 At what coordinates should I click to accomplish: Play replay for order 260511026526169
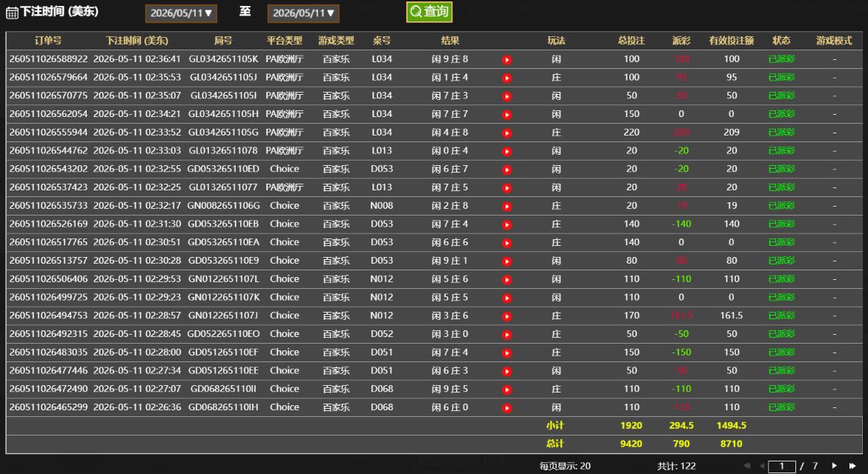click(x=506, y=224)
